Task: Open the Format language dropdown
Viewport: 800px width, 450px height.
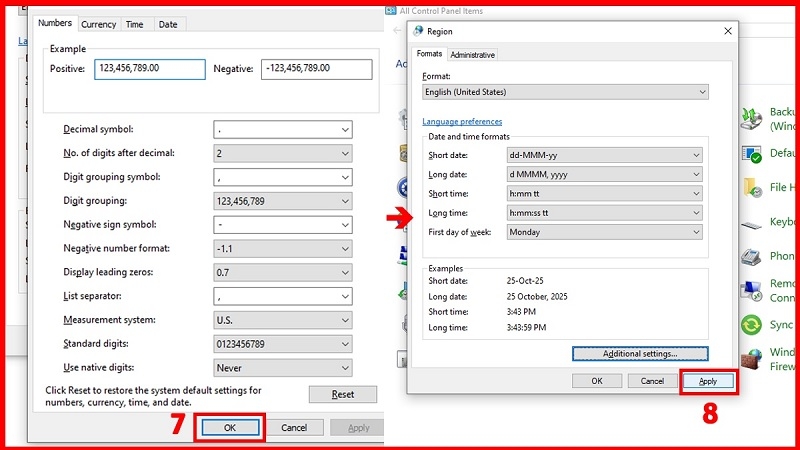Action: click(x=565, y=92)
